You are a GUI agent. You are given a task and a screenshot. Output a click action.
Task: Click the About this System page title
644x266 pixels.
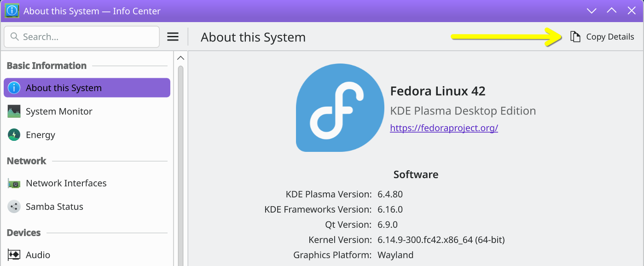(x=253, y=37)
